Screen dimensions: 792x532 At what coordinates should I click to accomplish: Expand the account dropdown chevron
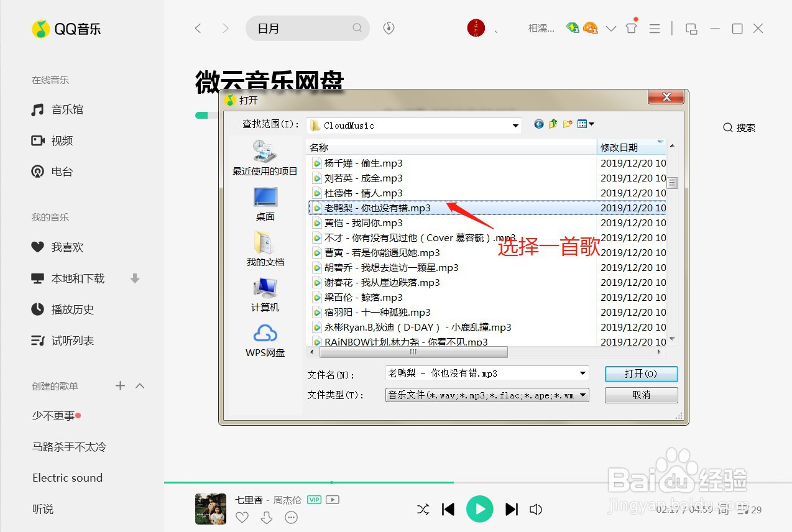pyautogui.click(x=611, y=29)
